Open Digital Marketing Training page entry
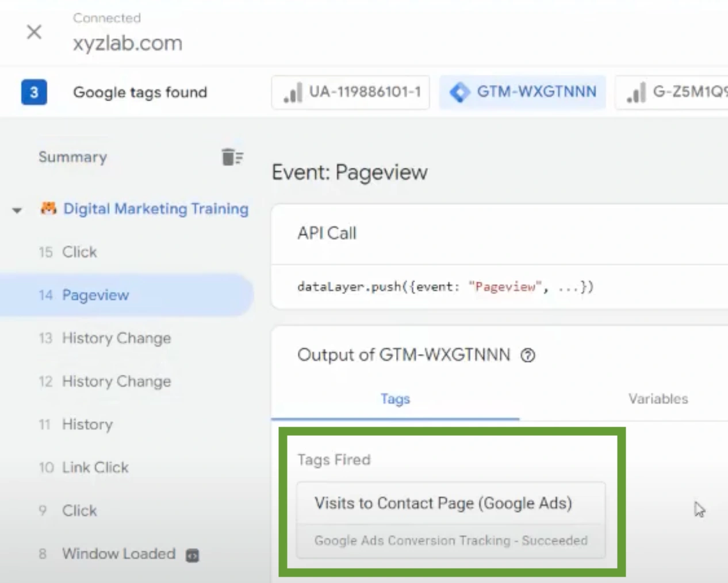728x583 pixels. pyautogui.click(x=156, y=209)
